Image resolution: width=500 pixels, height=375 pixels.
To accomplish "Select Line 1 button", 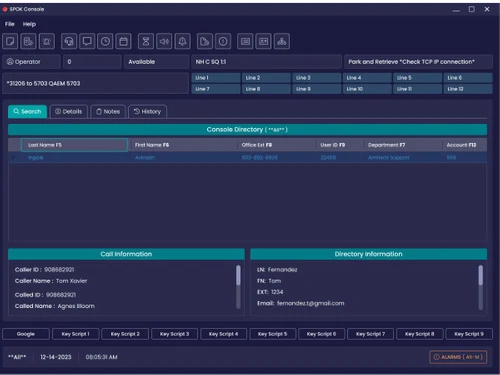I will tap(216, 78).
